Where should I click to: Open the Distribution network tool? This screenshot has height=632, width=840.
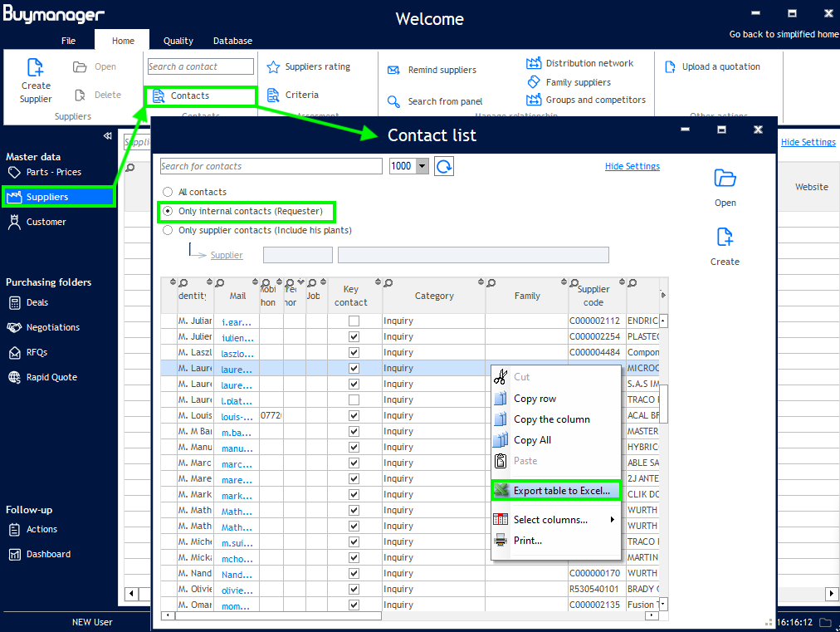click(x=534, y=63)
